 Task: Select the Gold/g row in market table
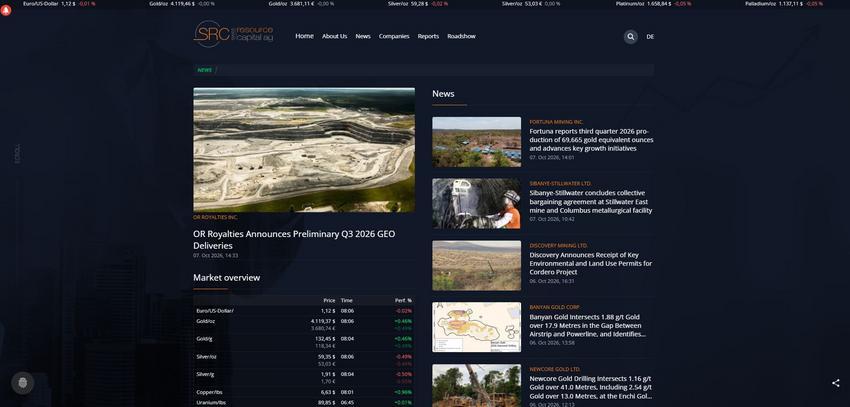304,342
